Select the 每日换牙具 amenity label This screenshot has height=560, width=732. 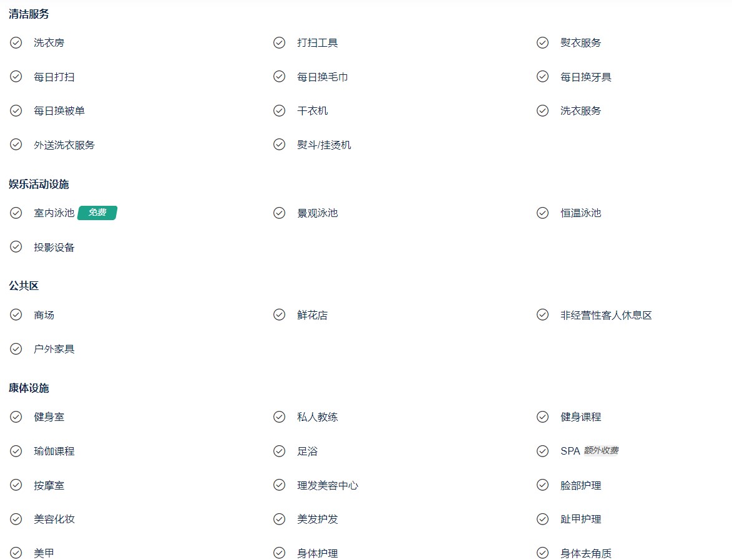pyautogui.click(x=586, y=77)
